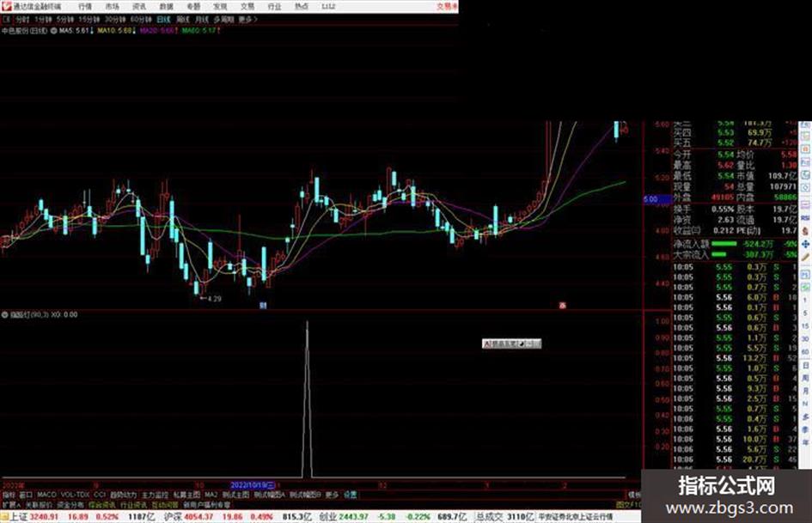This screenshot has width=812, height=523.
Task: Open the 数据 menu
Action: click(166, 7)
